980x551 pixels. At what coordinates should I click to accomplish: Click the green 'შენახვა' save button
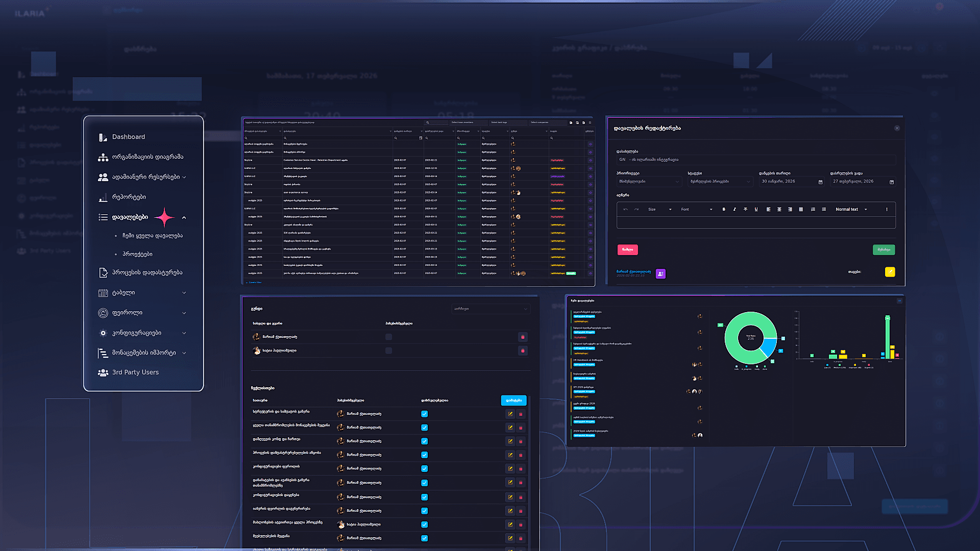(x=884, y=249)
